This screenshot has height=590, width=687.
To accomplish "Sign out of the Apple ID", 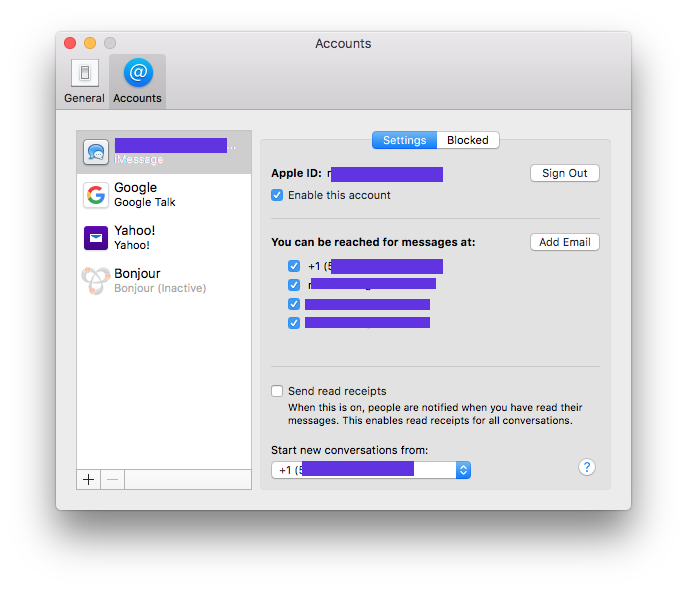I will pyautogui.click(x=565, y=173).
